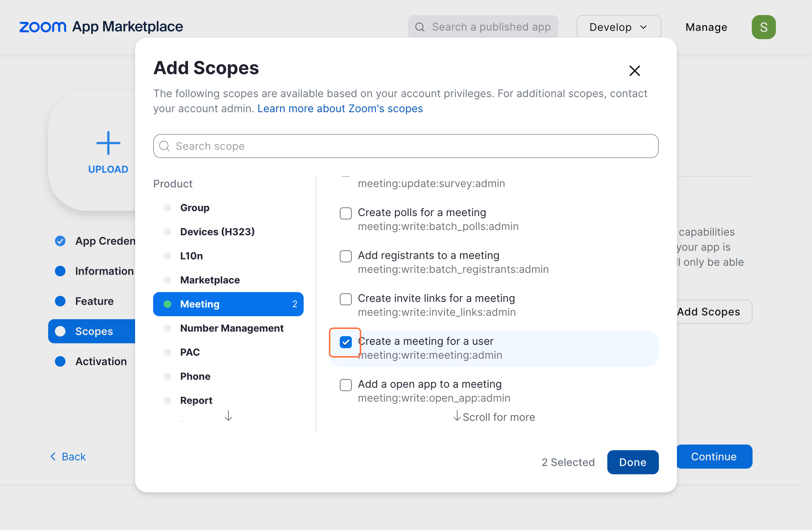The width and height of the screenshot is (812, 530).
Task: Click the App Marketplace title text
Action: 128,27
